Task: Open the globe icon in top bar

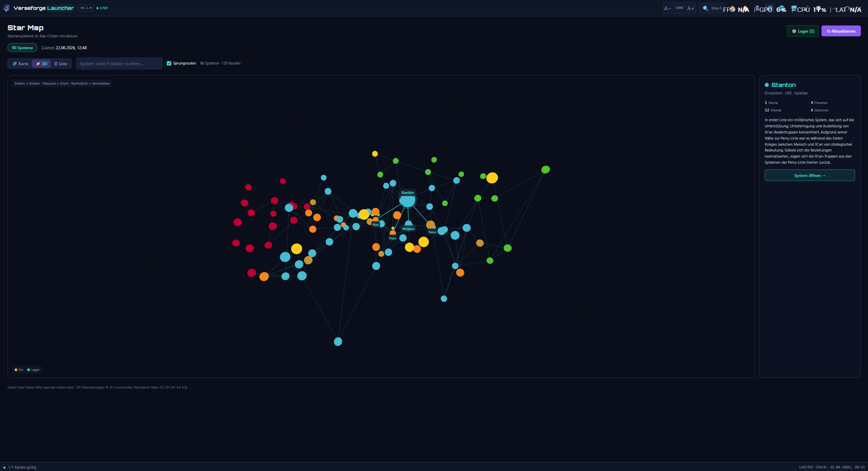Action: pos(782,8)
